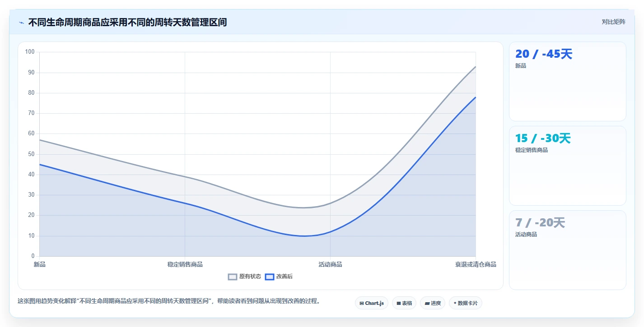Click the 新品 x-axis label
Screen dimensions: 644x327
[x=40, y=264]
